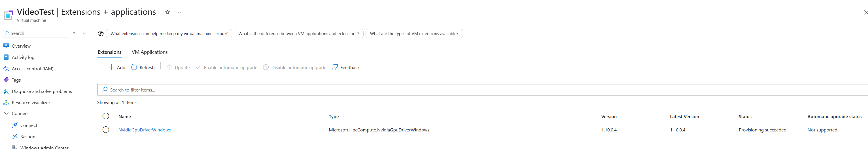Collapse the sidebar with double chevron
The width and height of the screenshot is (868, 149).
(x=84, y=33)
